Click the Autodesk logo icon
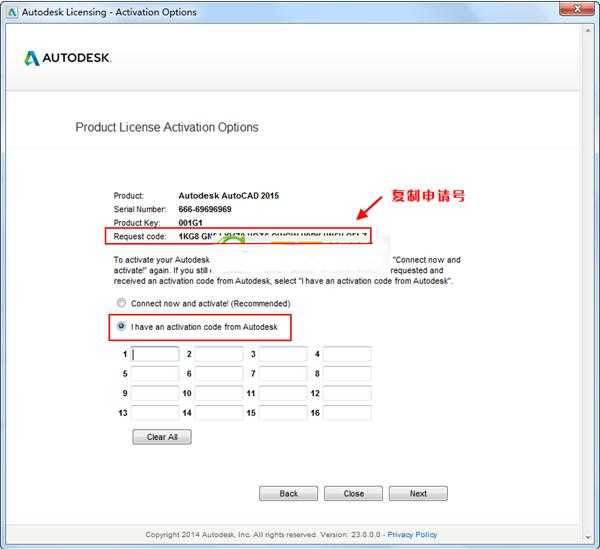The height and width of the screenshot is (549, 600). tap(32, 58)
